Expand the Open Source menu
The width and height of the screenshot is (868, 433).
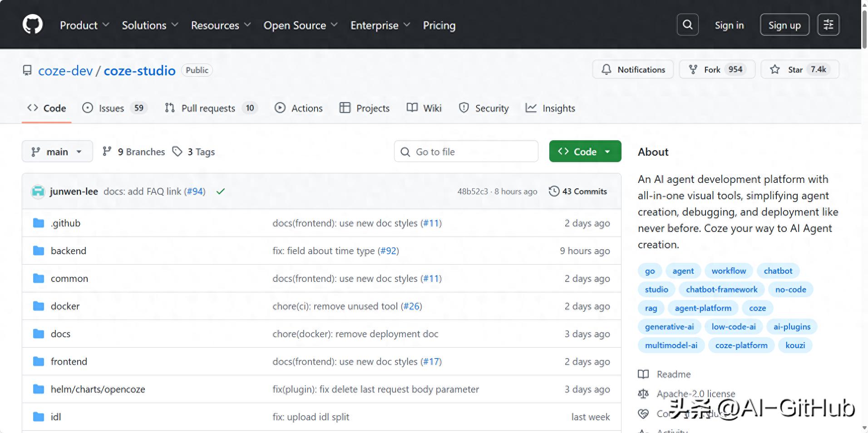(301, 25)
